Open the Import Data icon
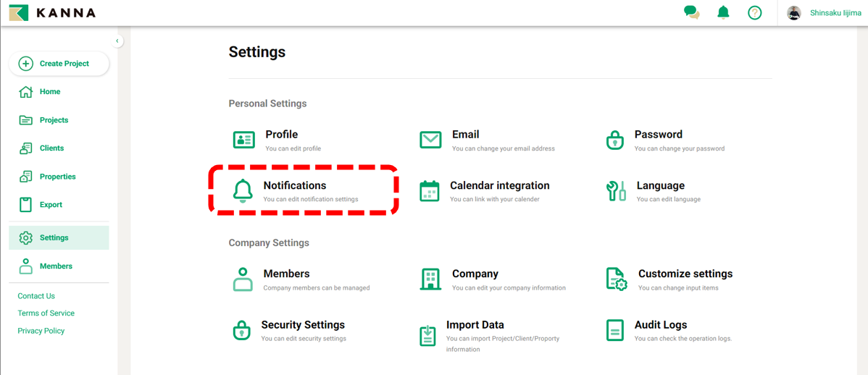 coord(428,335)
